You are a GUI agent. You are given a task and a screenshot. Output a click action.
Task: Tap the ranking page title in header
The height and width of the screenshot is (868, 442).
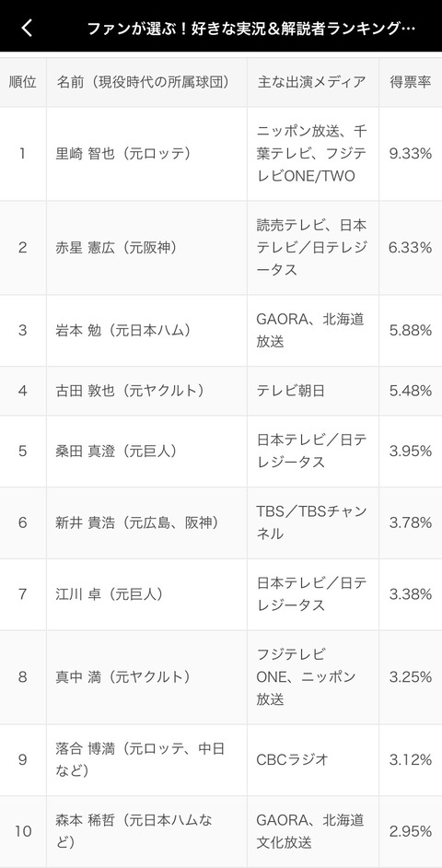pos(251,29)
